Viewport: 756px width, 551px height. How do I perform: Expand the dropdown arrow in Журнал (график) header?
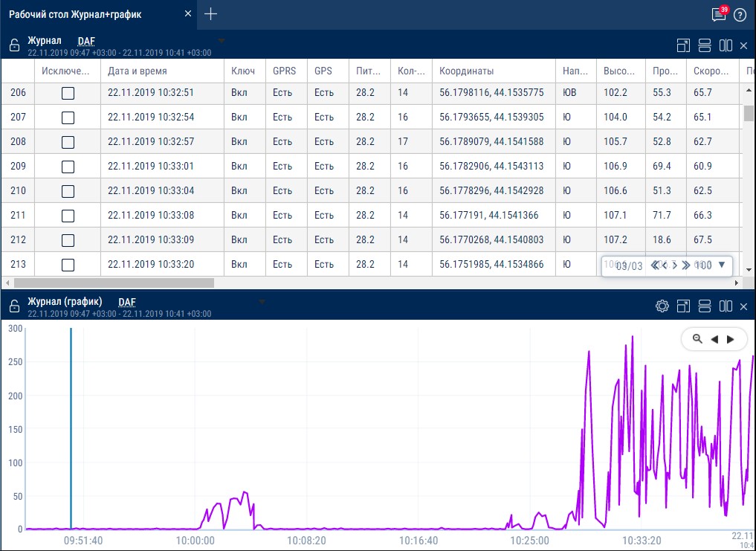(x=262, y=302)
